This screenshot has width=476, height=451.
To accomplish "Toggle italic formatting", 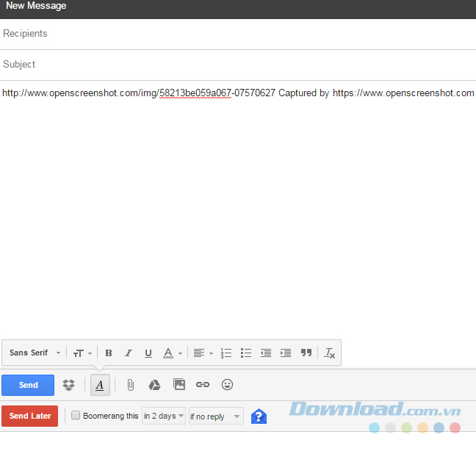I will (x=129, y=353).
